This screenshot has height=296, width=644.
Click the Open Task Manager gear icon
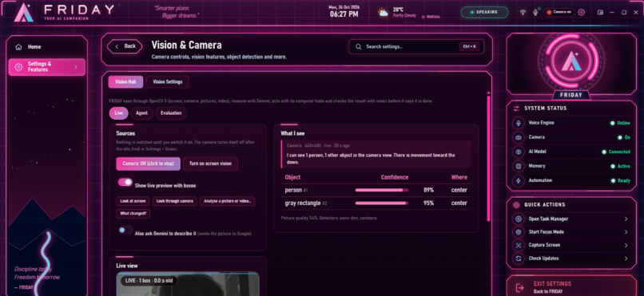519,219
